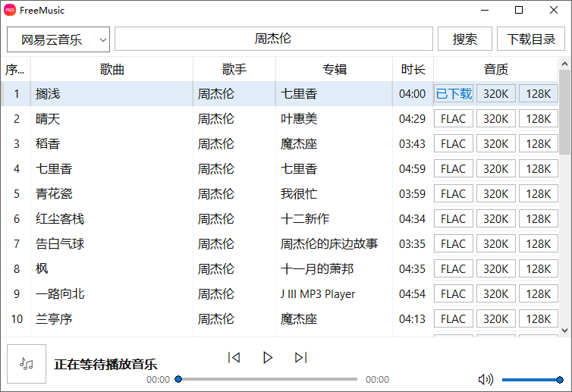Download 兰亭序 in FLAC quality
This screenshot has width=572, height=392.
454,318
